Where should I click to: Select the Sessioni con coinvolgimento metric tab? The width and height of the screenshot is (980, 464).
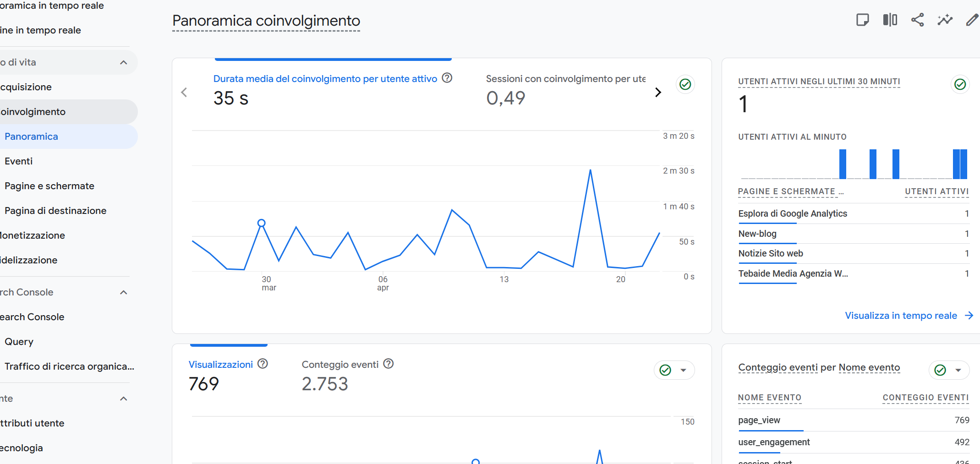565,79
